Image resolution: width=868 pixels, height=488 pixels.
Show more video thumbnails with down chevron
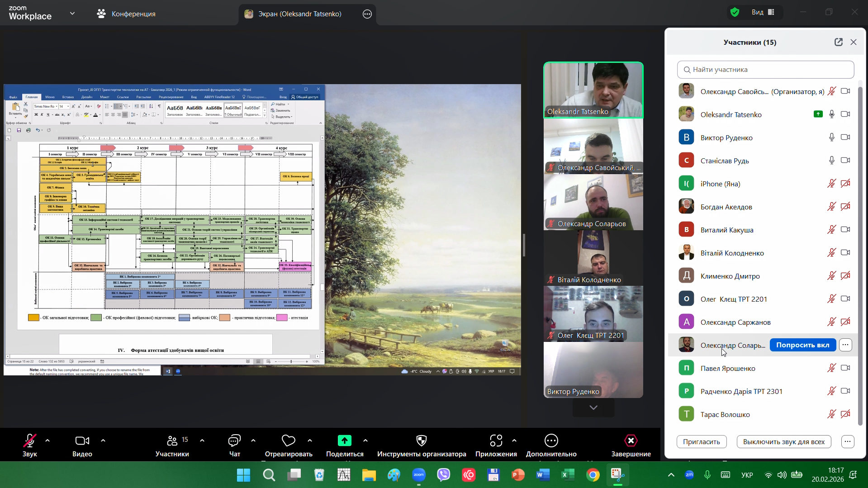coord(593,407)
